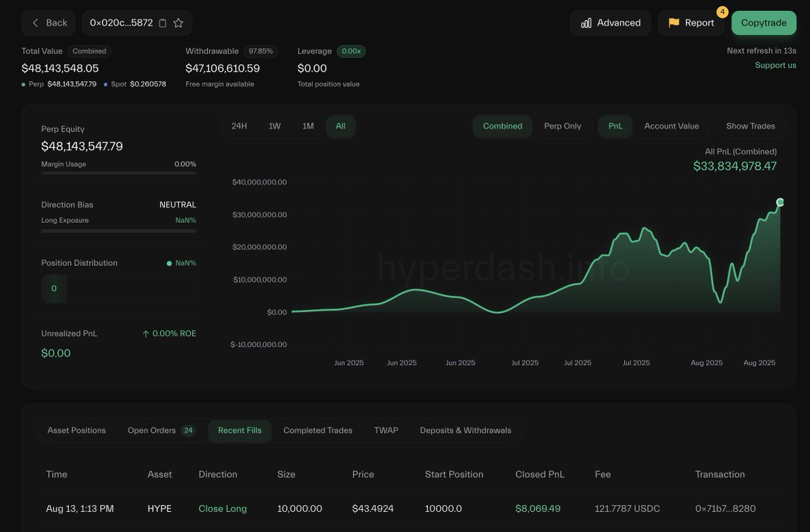Click the Closed PnL column header
This screenshot has height=532, width=810.
click(540, 475)
